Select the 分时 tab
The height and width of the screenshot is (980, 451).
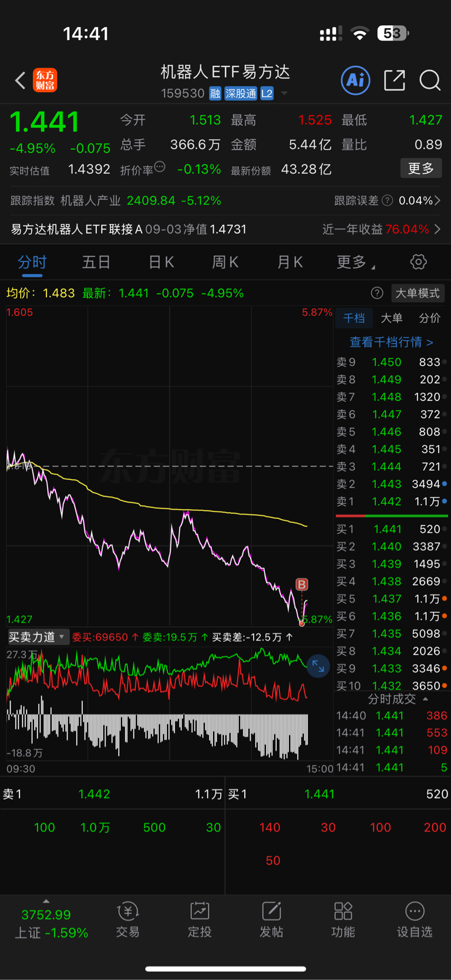point(32,262)
